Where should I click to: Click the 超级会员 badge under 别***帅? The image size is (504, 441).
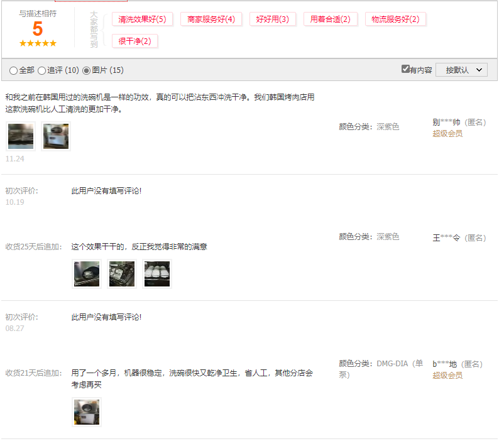pos(447,133)
